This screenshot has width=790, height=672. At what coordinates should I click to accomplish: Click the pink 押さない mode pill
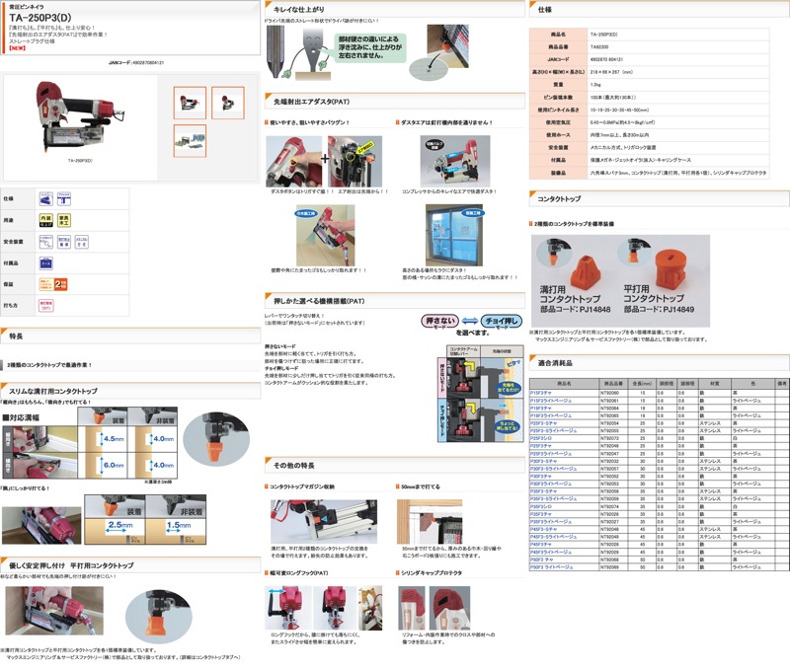pyautogui.click(x=439, y=321)
